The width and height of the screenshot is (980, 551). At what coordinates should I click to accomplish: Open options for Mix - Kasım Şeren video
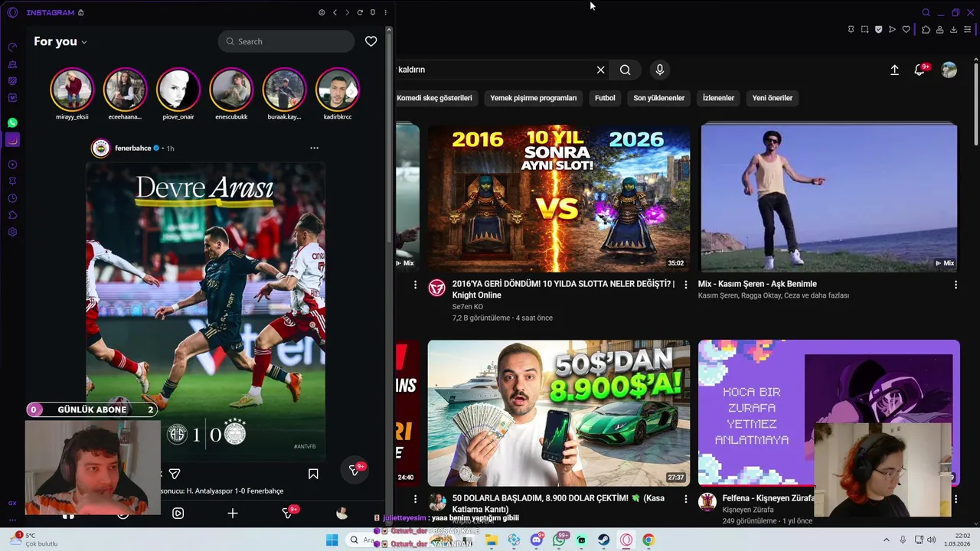click(x=955, y=285)
